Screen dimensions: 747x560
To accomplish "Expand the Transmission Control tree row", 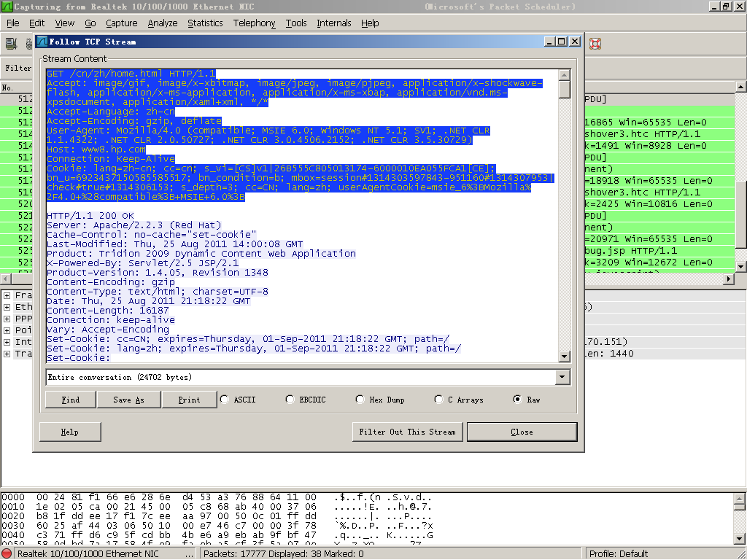I will 7,354.
